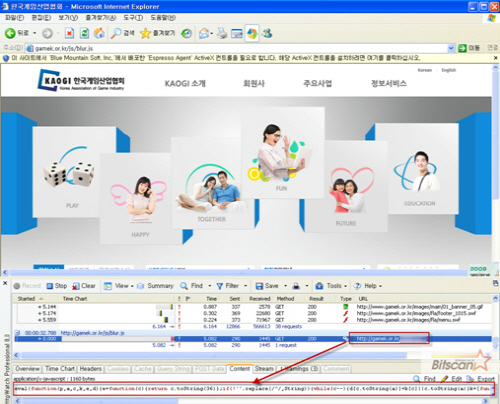Click the Messenger icon in IE toolbar
The image size is (500, 404).
click(267, 33)
